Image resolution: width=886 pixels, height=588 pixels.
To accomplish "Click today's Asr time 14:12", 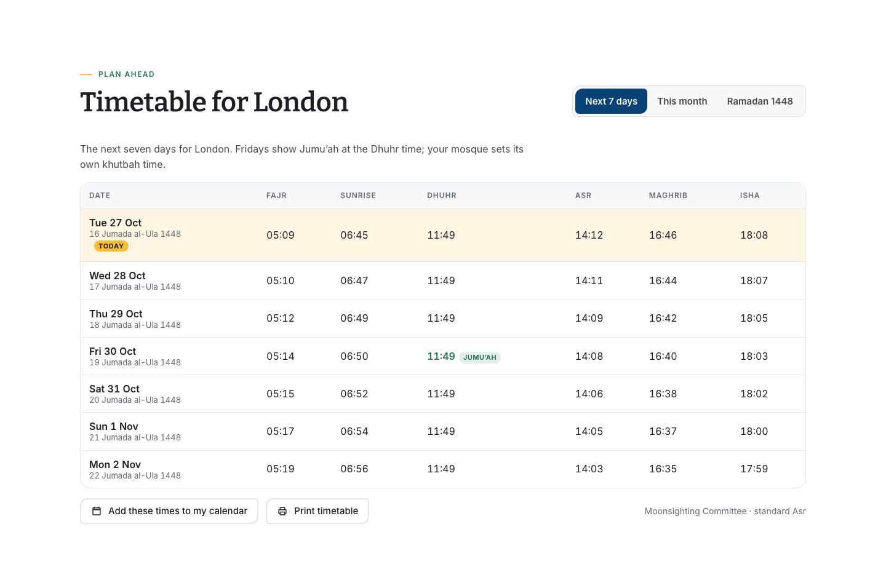I will click(589, 235).
